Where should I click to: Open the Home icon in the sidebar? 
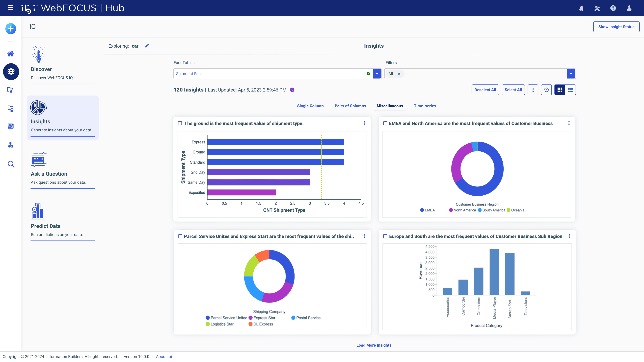(x=11, y=53)
